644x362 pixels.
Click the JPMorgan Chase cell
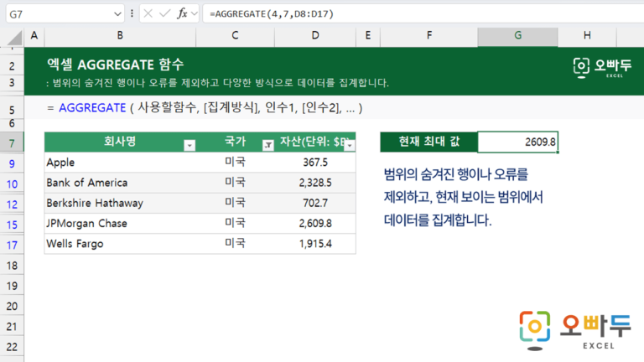coord(120,223)
